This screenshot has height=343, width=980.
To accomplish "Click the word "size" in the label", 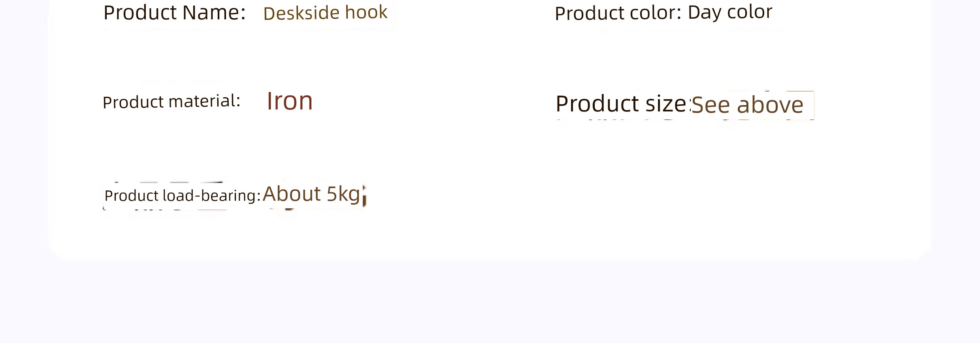I will coord(665,104).
